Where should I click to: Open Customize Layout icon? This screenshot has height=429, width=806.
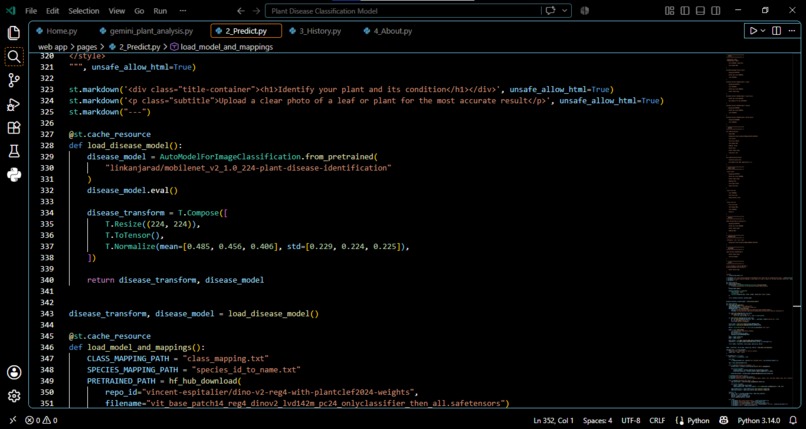pyautogui.click(x=669, y=11)
